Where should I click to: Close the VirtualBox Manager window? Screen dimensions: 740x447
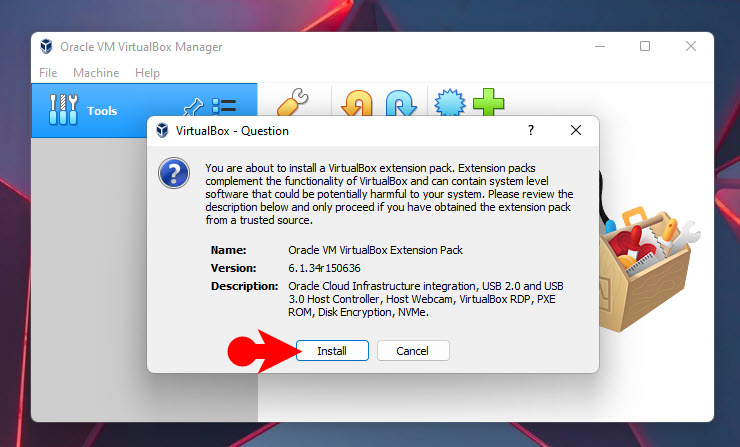coord(691,46)
